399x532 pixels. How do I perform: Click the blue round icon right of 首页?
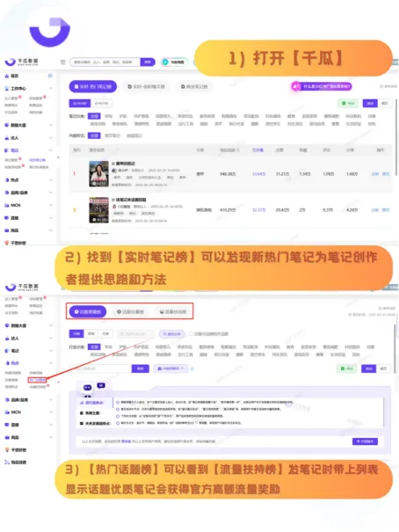(50, 76)
